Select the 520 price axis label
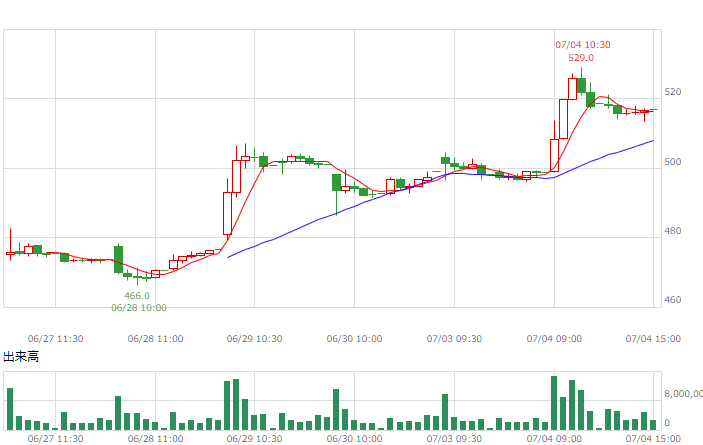Image resolution: width=703 pixels, height=445 pixels. [x=673, y=92]
